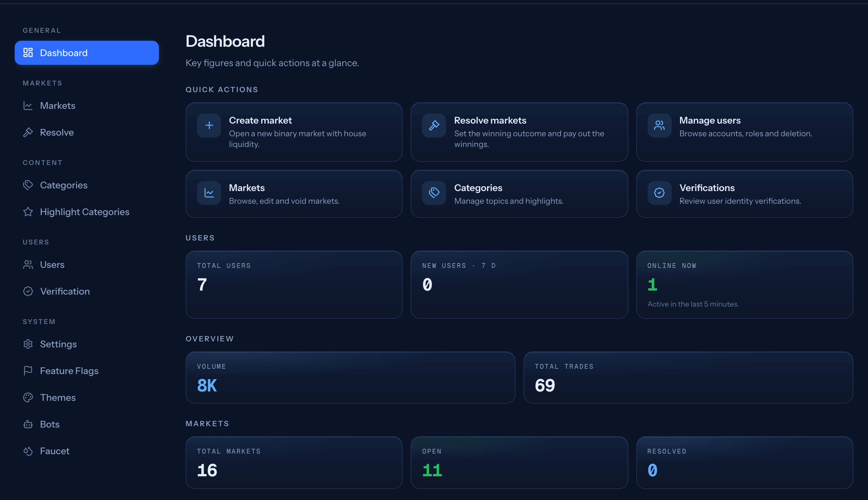Click the Markets quick action title

pos(247,188)
